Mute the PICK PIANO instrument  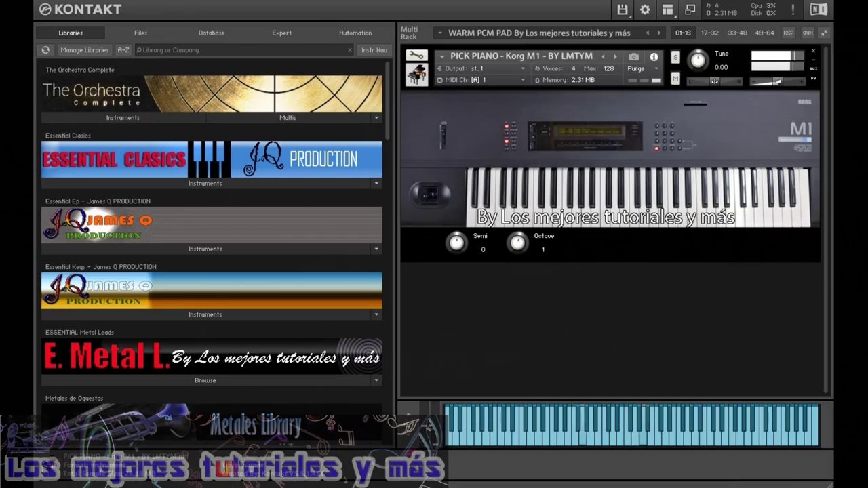(x=675, y=79)
